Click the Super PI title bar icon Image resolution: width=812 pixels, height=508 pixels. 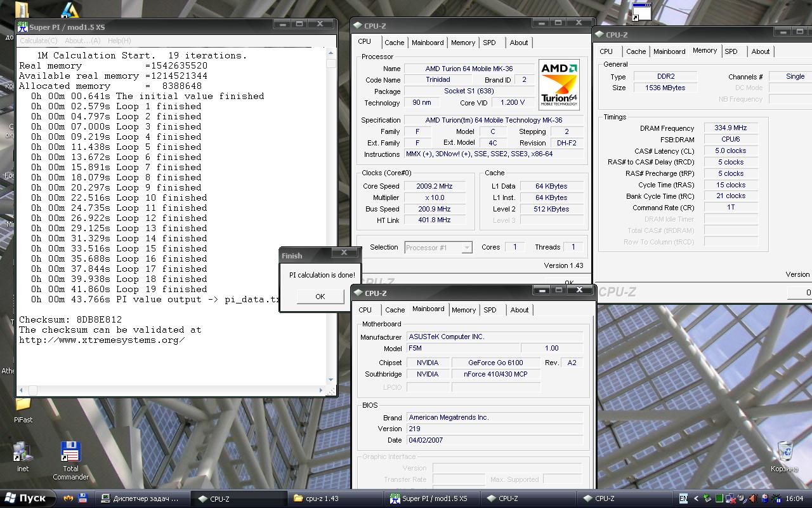click(23, 27)
